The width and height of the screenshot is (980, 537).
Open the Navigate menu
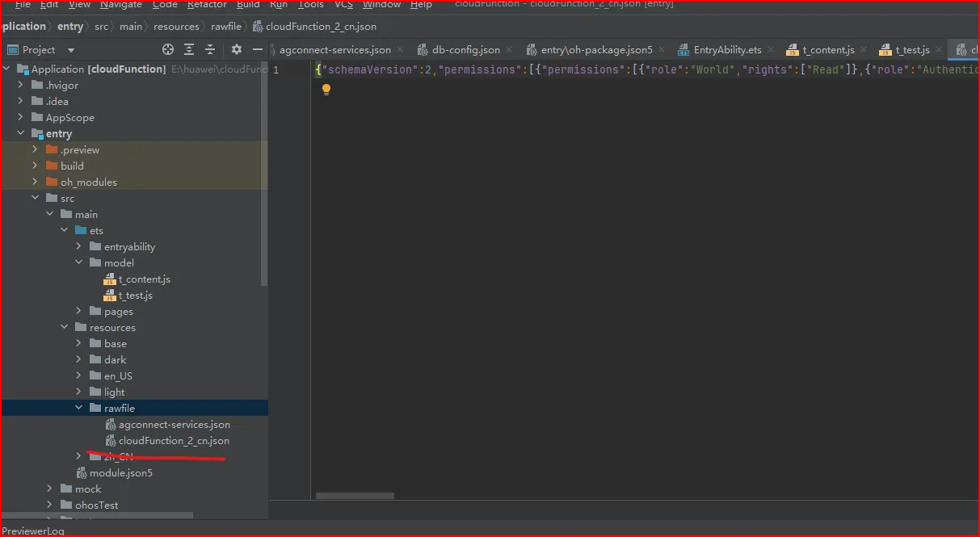click(121, 4)
